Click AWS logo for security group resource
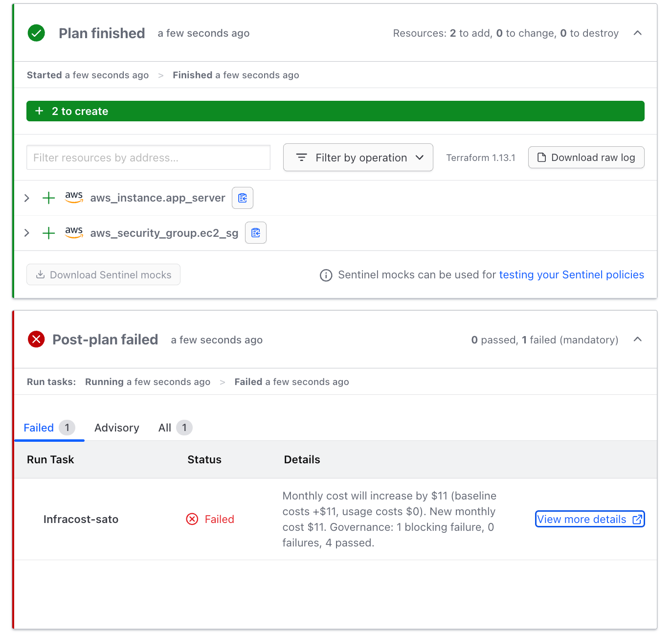 74,232
